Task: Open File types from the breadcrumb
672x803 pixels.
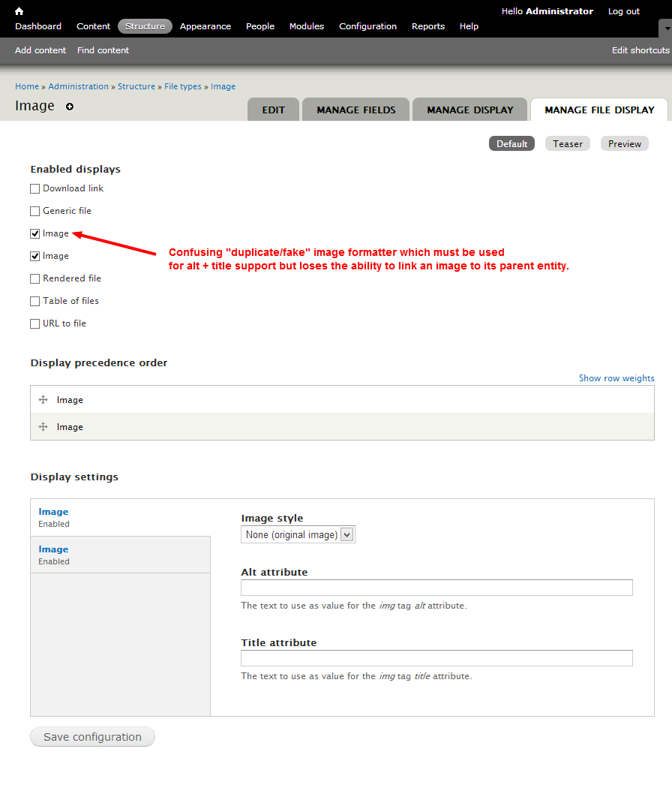Action: click(182, 86)
